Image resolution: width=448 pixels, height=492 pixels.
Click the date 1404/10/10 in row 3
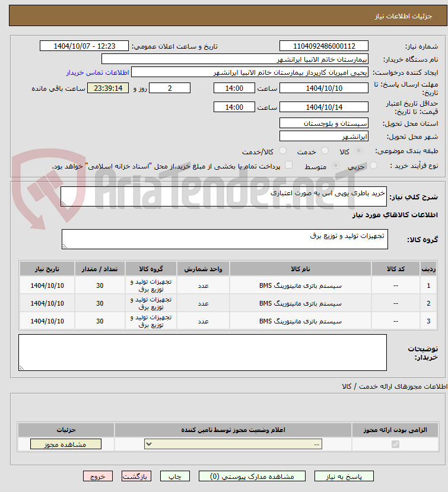(47, 322)
